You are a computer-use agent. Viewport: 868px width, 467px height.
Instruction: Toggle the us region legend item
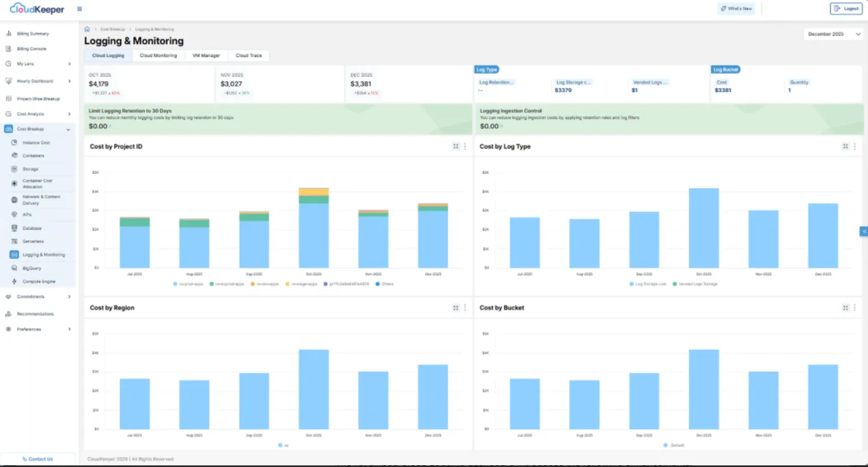[x=284, y=445]
